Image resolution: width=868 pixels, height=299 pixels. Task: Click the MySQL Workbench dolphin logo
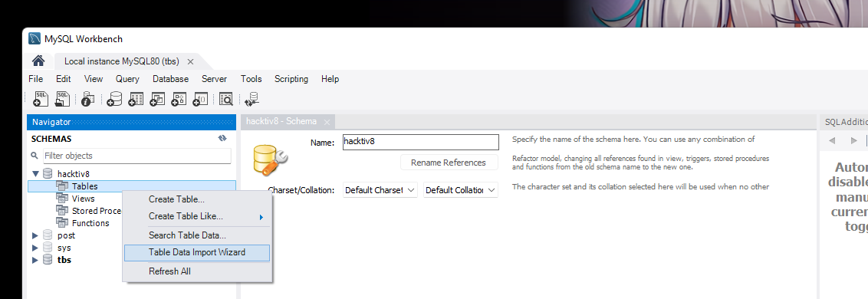35,39
